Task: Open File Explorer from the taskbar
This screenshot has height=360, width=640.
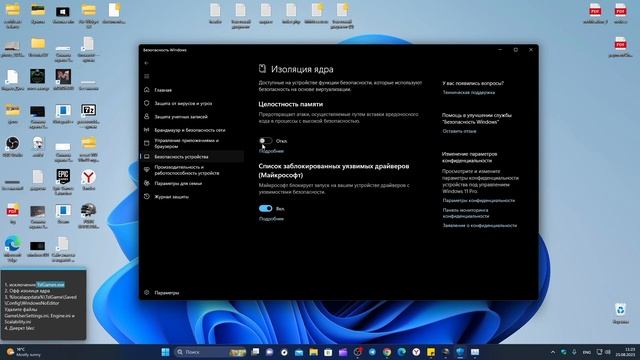Action: (x=313, y=352)
